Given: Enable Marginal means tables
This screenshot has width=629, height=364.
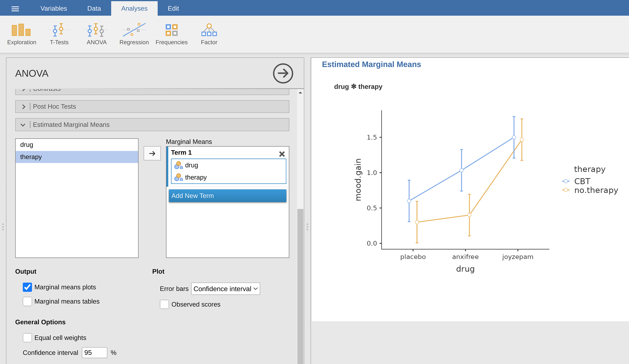Looking at the screenshot, I should click(x=27, y=301).
